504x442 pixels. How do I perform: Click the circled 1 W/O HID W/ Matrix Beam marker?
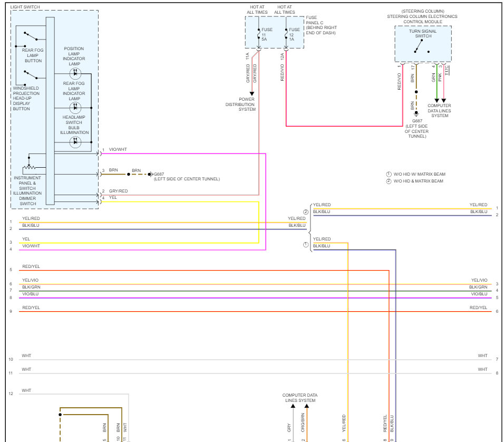click(x=389, y=174)
